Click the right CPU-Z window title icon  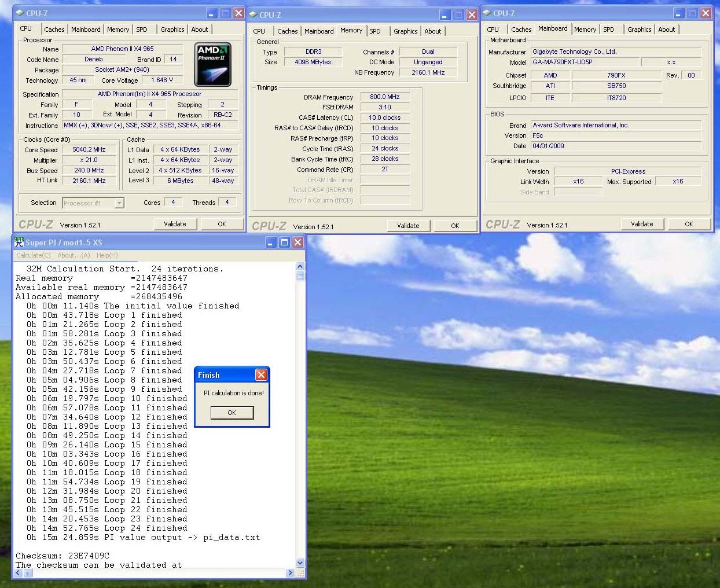pyautogui.click(x=487, y=13)
